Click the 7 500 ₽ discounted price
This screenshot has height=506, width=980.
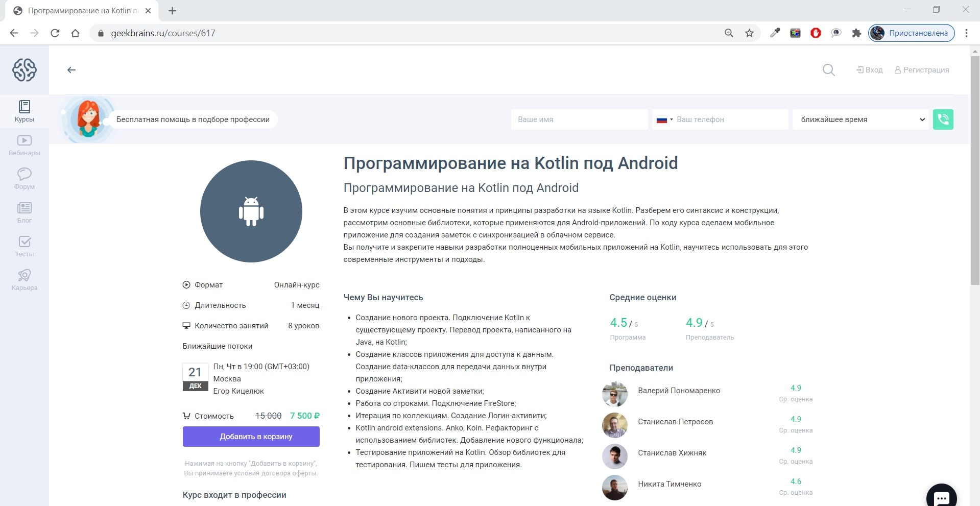click(305, 416)
